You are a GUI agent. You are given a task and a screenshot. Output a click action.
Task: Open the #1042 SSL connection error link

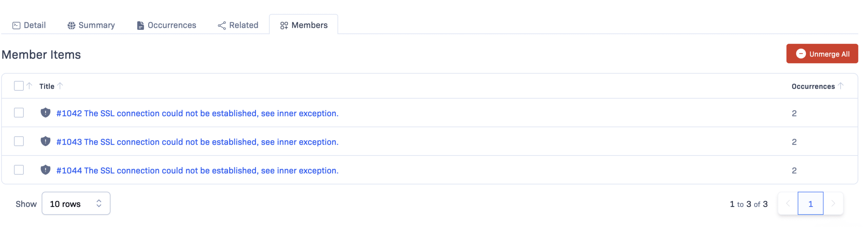(x=197, y=113)
